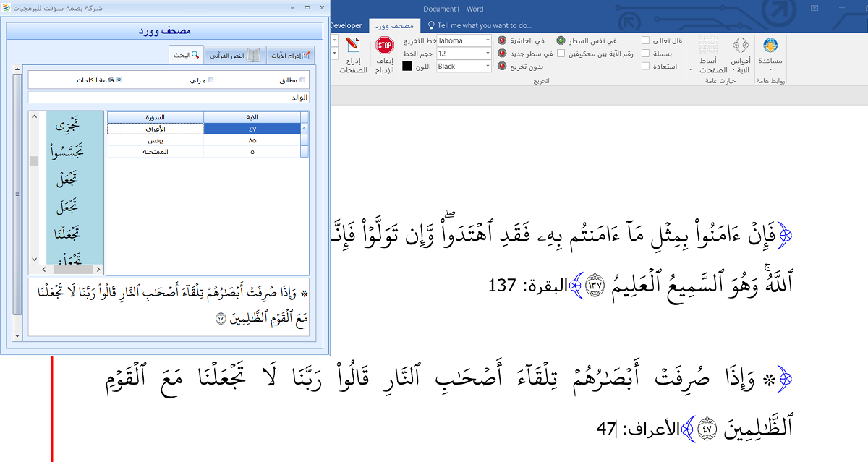The image size is (868, 462).
Task: Click the الآية column header
Action: [x=252, y=116]
